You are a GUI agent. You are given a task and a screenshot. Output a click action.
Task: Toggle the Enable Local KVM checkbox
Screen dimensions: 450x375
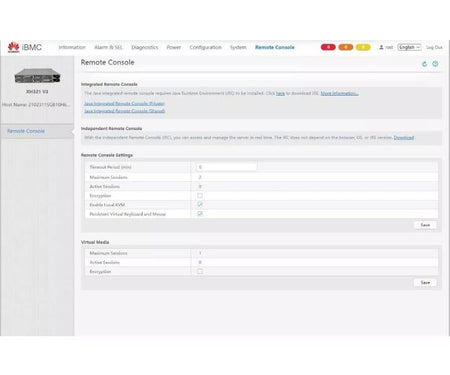(200, 204)
